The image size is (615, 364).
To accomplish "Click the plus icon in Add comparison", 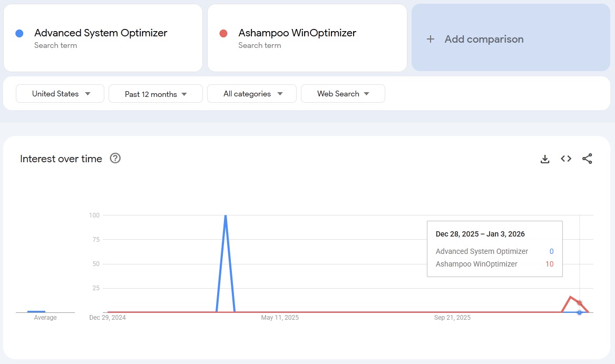I will point(430,38).
